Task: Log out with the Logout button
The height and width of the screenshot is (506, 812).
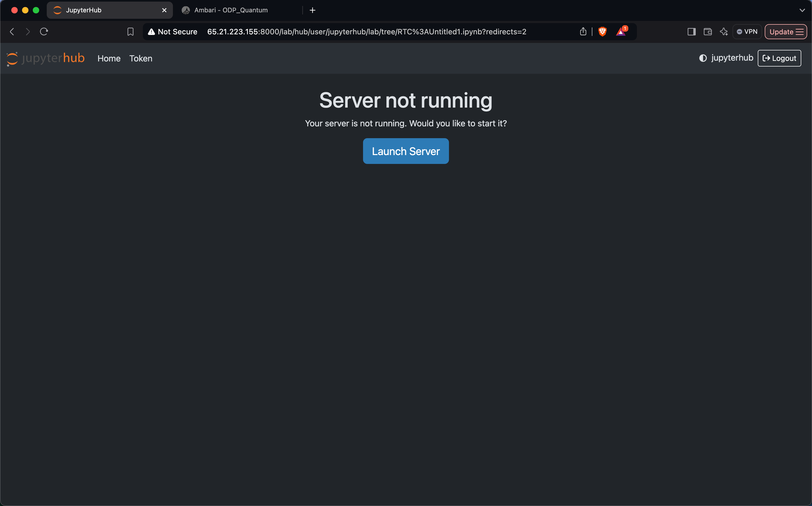Action: [x=779, y=58]
